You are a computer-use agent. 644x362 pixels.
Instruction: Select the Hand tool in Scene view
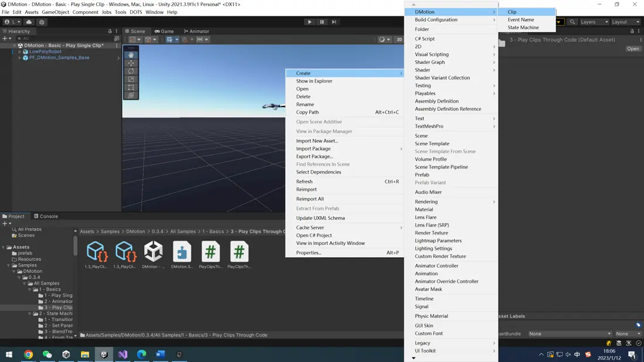(x=131, y=54)
